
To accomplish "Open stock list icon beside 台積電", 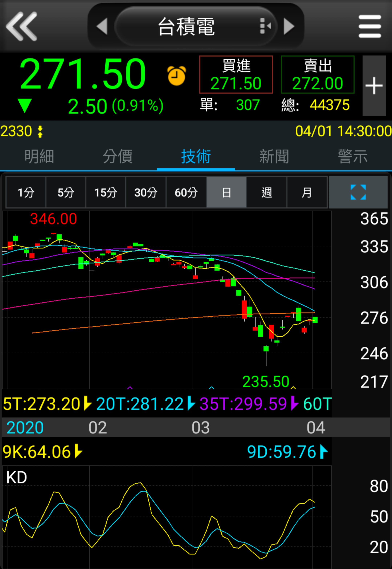I will coord(265,26).
